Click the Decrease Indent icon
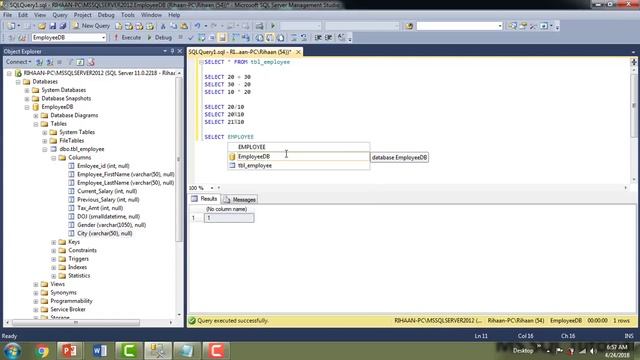Image resolution: width=640 pixels, height=360 pixels. tap(318, 38)
